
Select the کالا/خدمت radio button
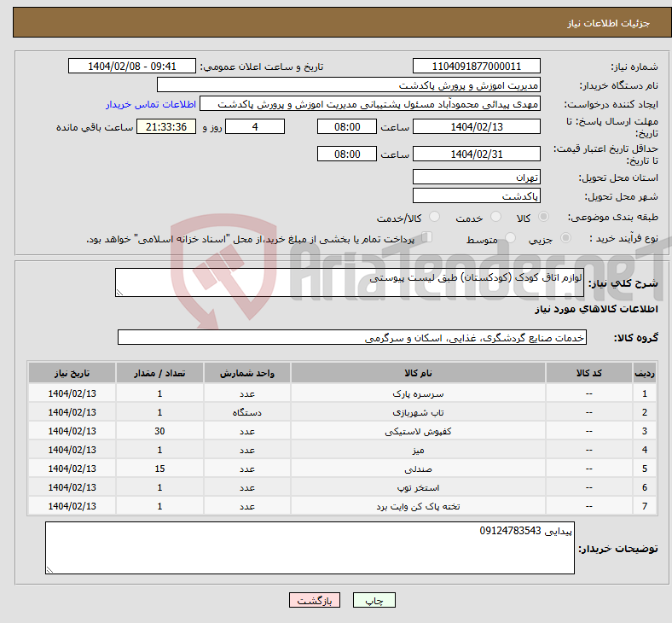pos(434,217)
